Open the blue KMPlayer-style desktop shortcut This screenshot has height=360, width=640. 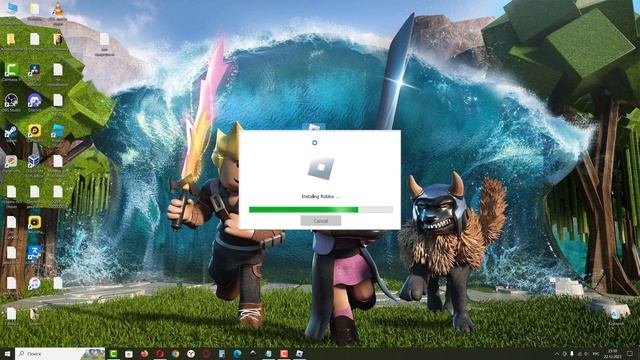point(34,252)
